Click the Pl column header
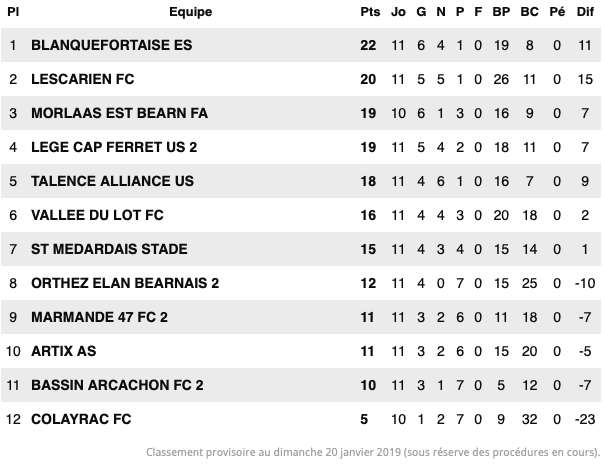The width and height of the screenshot is (604, 467). (x=13, y=12)
